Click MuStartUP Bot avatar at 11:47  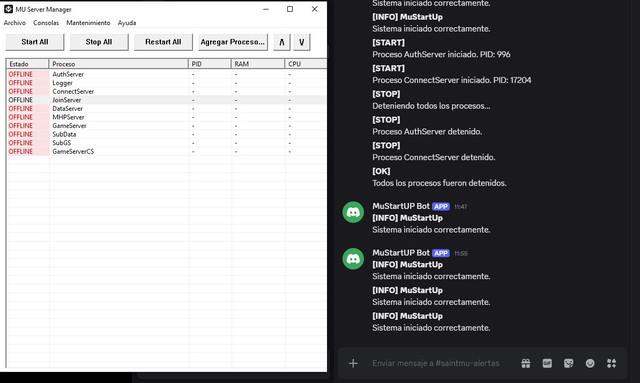[353, 212]
